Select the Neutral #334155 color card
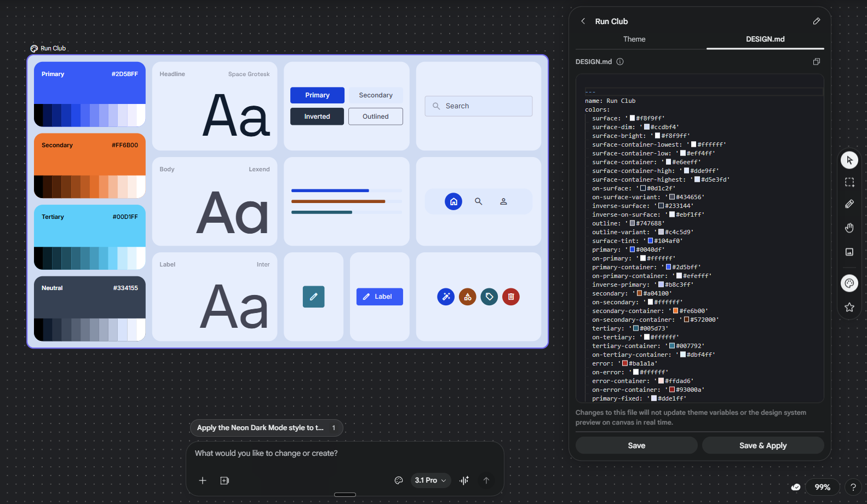Screen dimensions: 867x504 pyautogui.click(x=90, y=309)
